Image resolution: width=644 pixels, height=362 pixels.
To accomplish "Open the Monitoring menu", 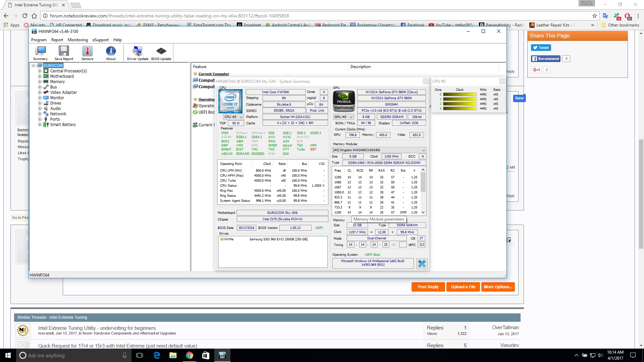I will 77,40.
